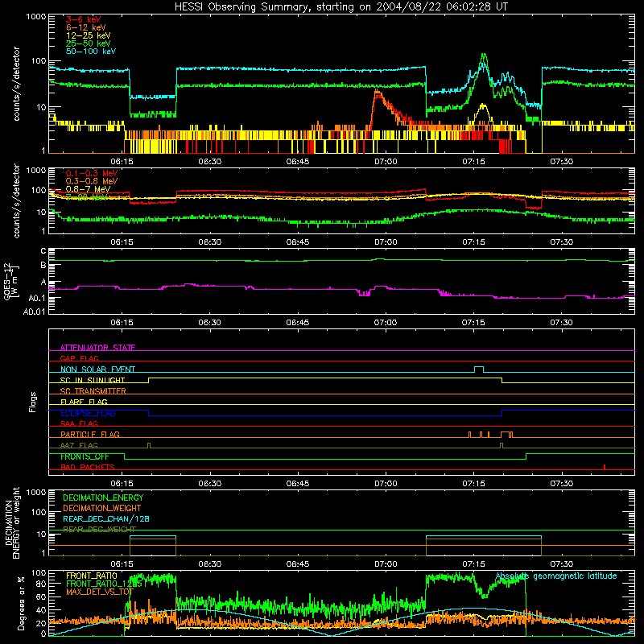Click the yellow 0.8-7 MeV legend label
Screen dimensions: 644x644
point(88,189)
